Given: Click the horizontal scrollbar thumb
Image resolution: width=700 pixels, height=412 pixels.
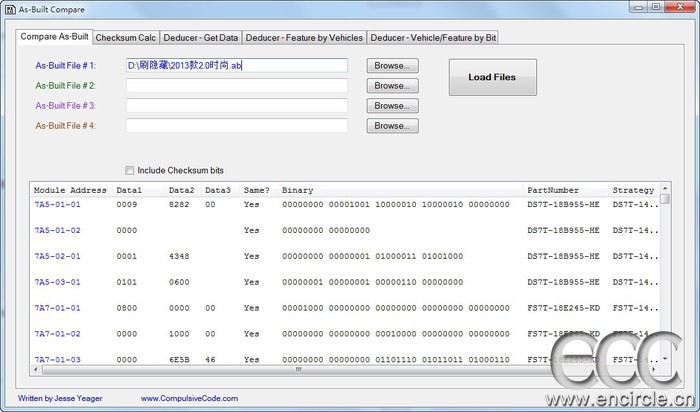Looking at the screenshot, I should (298, 370).
